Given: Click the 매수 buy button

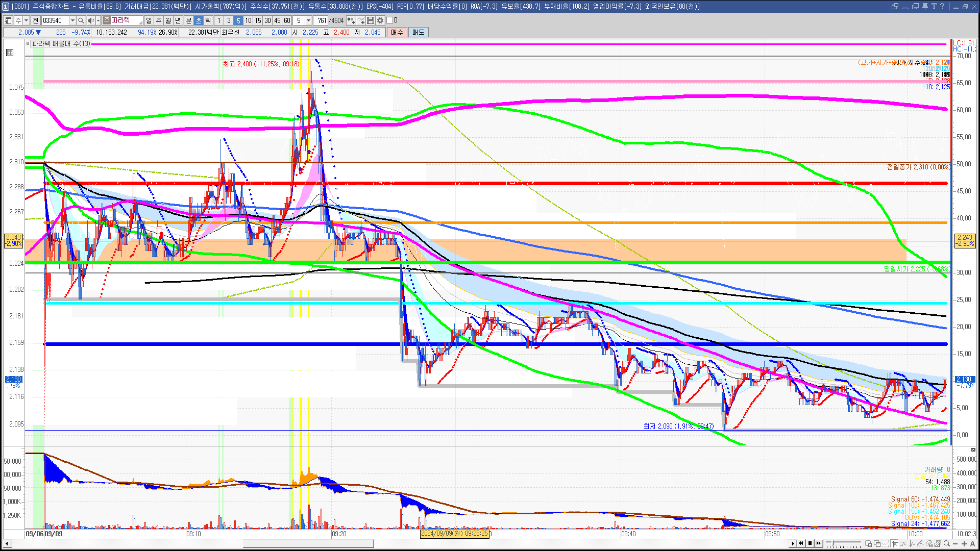Looking at the screenshot, I should click(397, 32).
